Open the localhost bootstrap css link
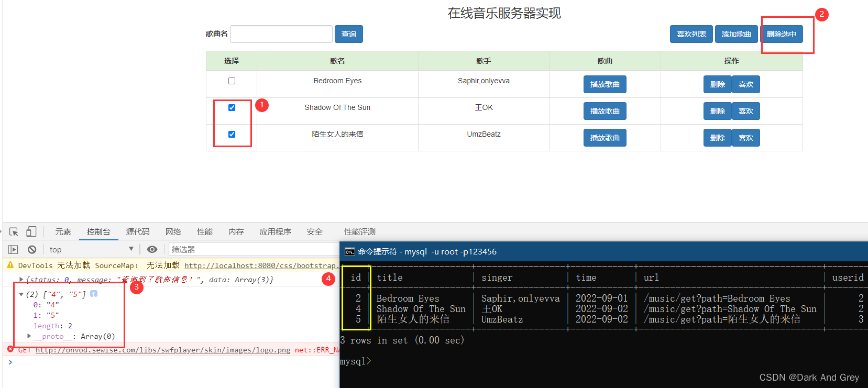 click(x=261, y=265)
